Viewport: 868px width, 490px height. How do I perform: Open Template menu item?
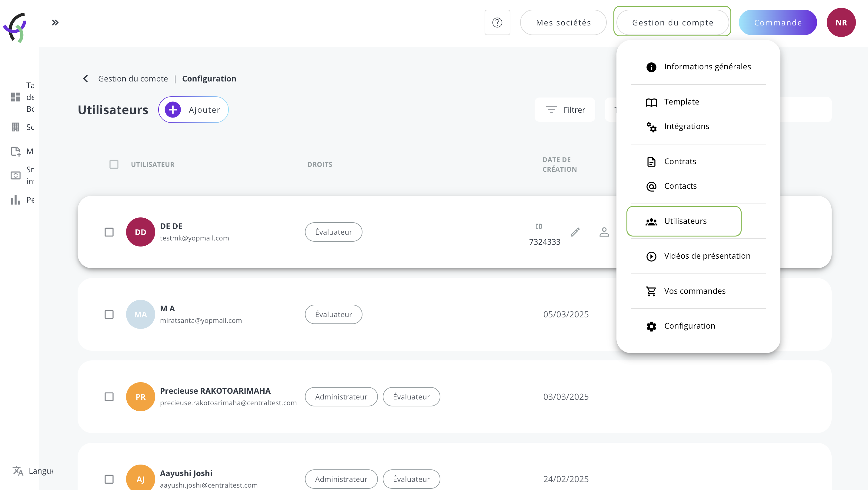coord(698,102)
